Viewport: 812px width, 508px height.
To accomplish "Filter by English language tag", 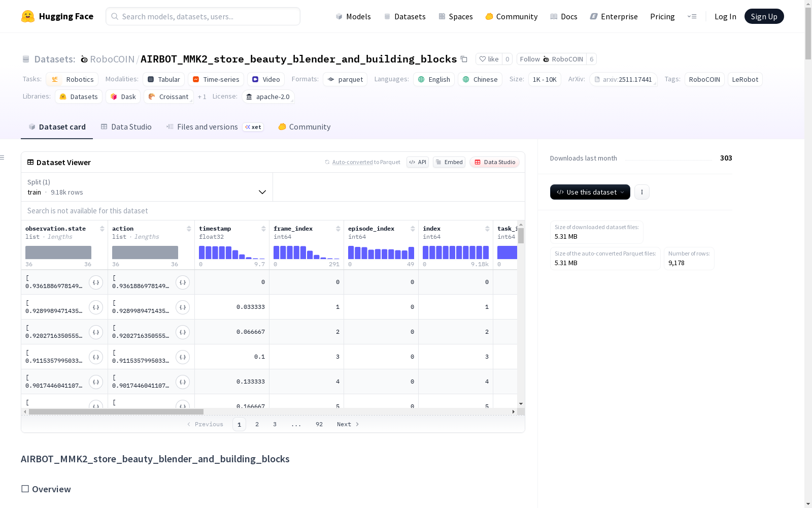I will click(x=434, y=79).
